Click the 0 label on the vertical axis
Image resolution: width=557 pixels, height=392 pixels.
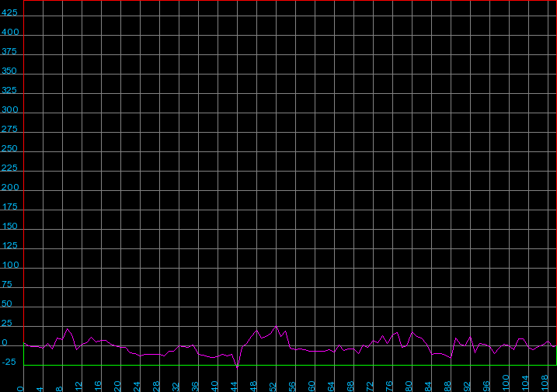pyautogui.click(x=5, y=342)
